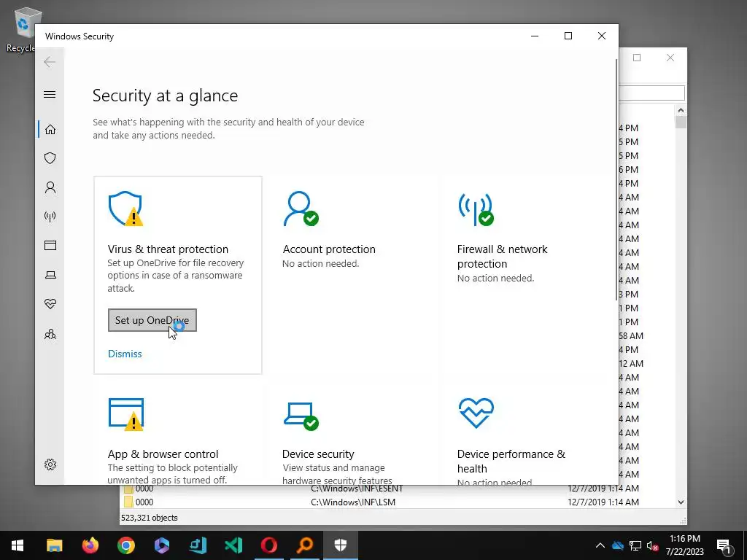The height and width of the screenshot is (560, 747).
Task: Open Device performance & health heart sidebar icon
Action: (50, 304)
